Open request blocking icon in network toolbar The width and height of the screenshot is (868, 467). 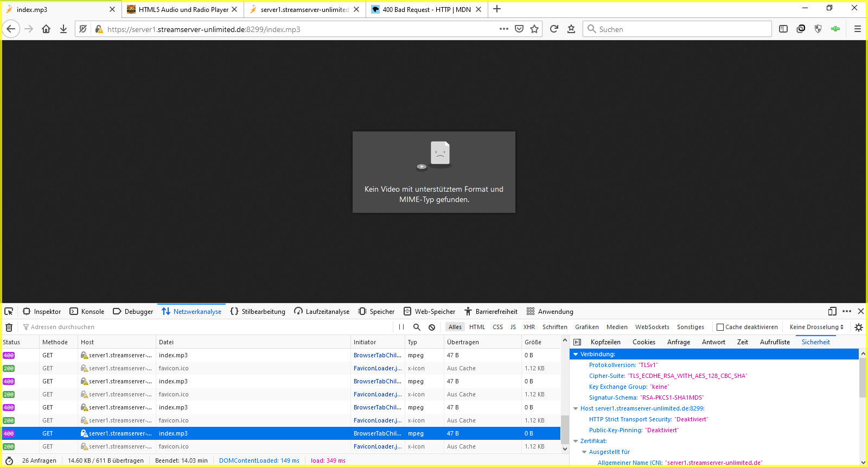click(432, 327)
